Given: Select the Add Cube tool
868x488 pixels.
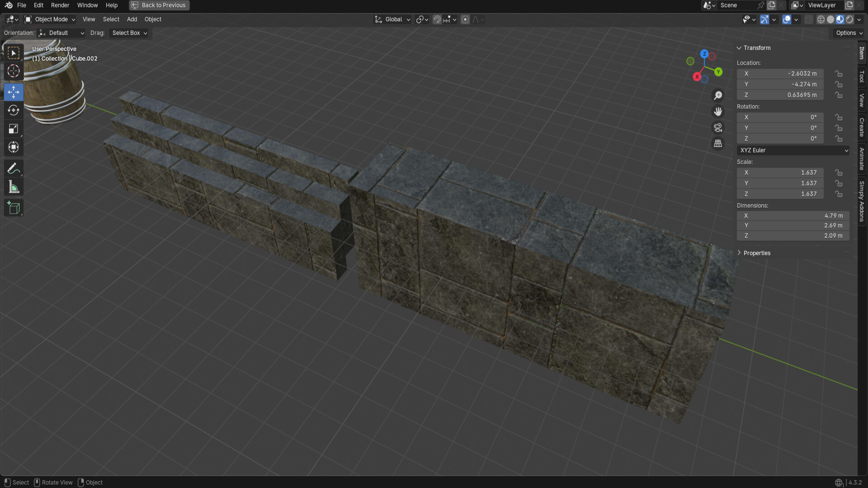Looking at the screenshot, I should click(14, 208).
